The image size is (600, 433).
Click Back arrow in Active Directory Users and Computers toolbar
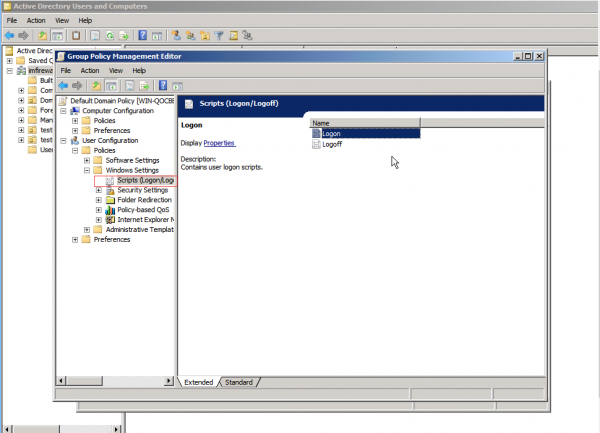[10, 36]
